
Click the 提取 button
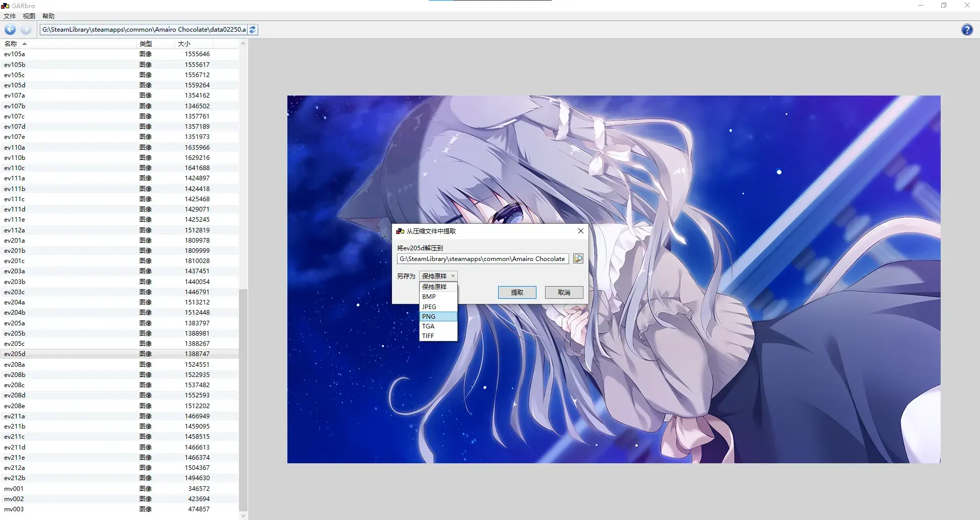(517, 292)
